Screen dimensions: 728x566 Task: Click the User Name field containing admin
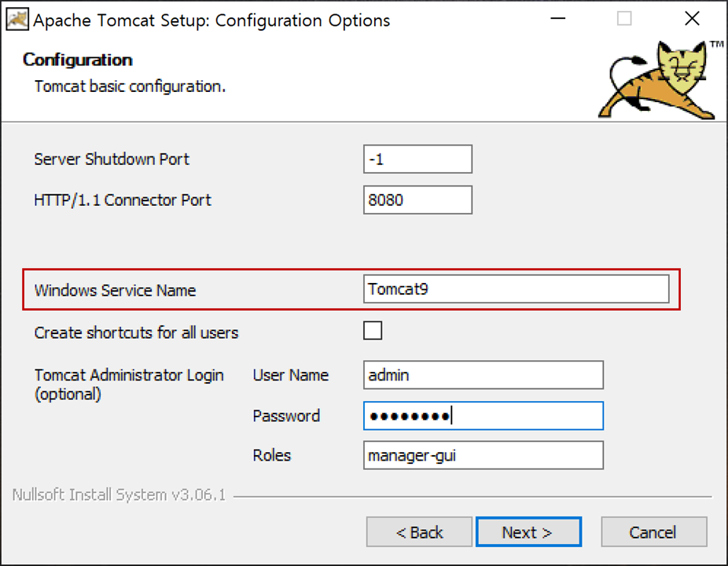(483, 375)
